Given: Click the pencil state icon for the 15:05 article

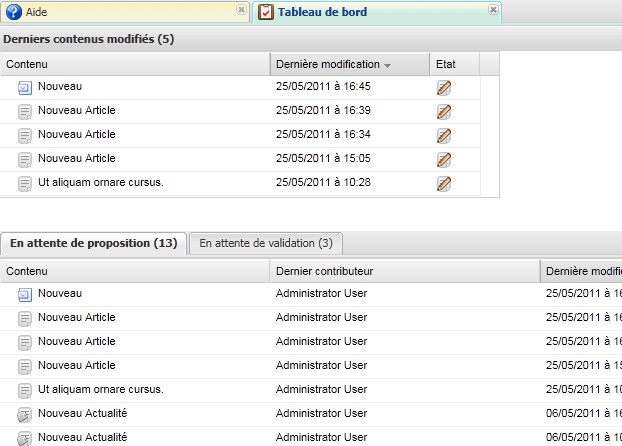Looking at the screenshot, I should [x=444, y=159].
